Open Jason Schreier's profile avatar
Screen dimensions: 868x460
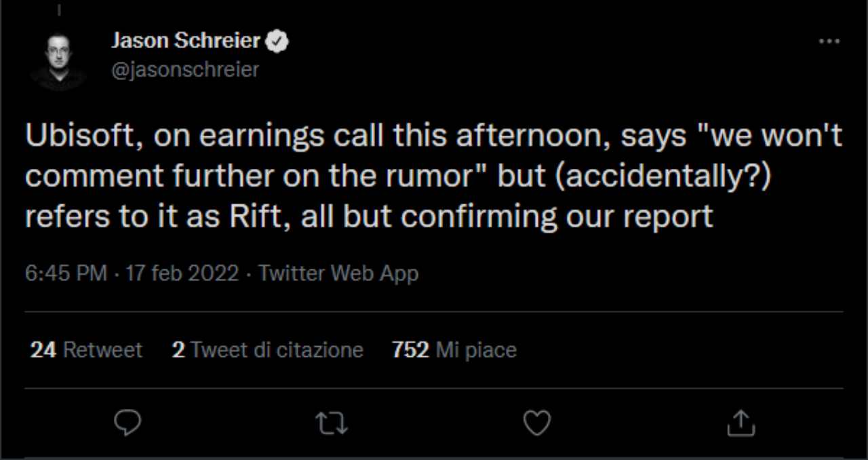click(x=58, y=61)
